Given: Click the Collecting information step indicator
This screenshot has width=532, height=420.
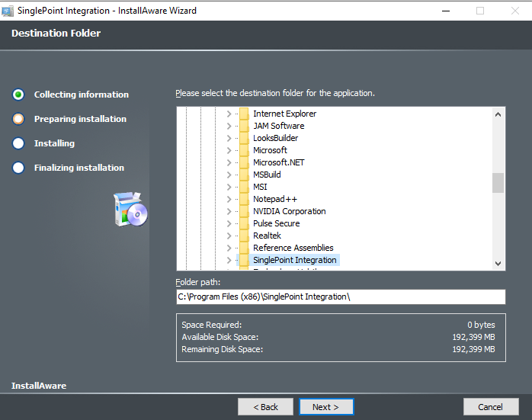Looking at the screenshot, I should click(x=18, y=95).
